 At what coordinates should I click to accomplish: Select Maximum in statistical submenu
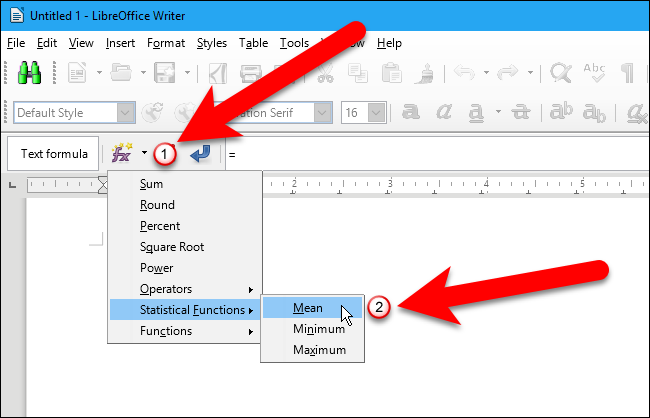click(x=313, y=350)
